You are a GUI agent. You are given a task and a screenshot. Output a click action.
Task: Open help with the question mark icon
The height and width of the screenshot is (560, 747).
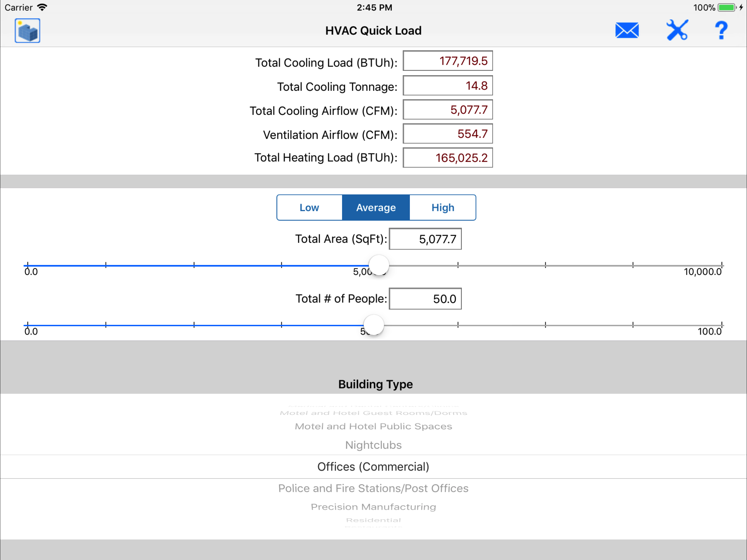pyautogui.click(x=721, y=31)
